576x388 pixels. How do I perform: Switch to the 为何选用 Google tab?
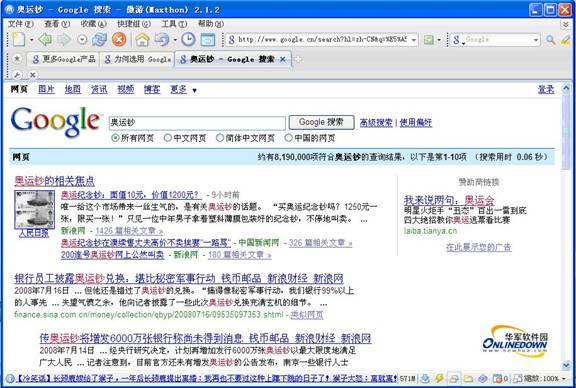point(138,59)
